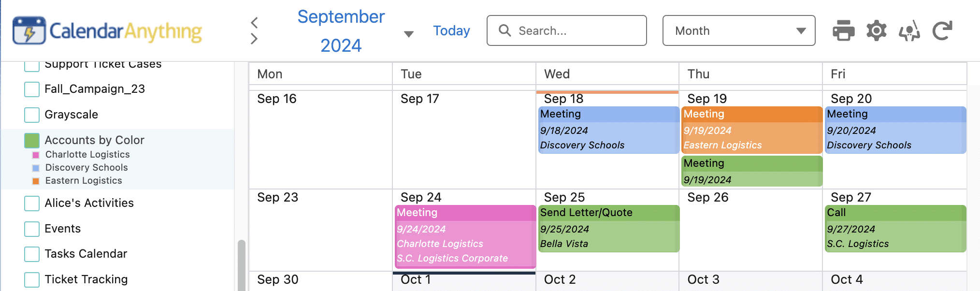Go to the next month arrow
This screenshot has width=980, height=291.
click(x=255, y=39)
